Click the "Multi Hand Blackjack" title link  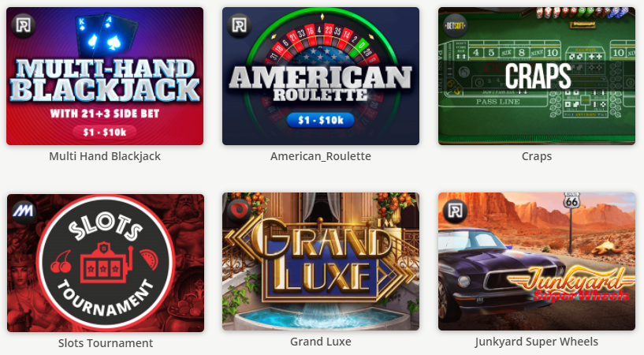pos(105,156)
